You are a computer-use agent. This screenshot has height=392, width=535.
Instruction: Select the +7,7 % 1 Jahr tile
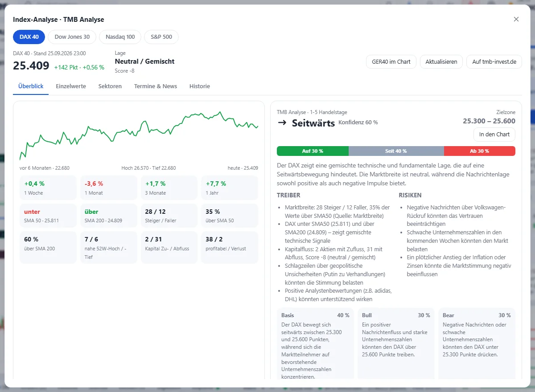230,188
